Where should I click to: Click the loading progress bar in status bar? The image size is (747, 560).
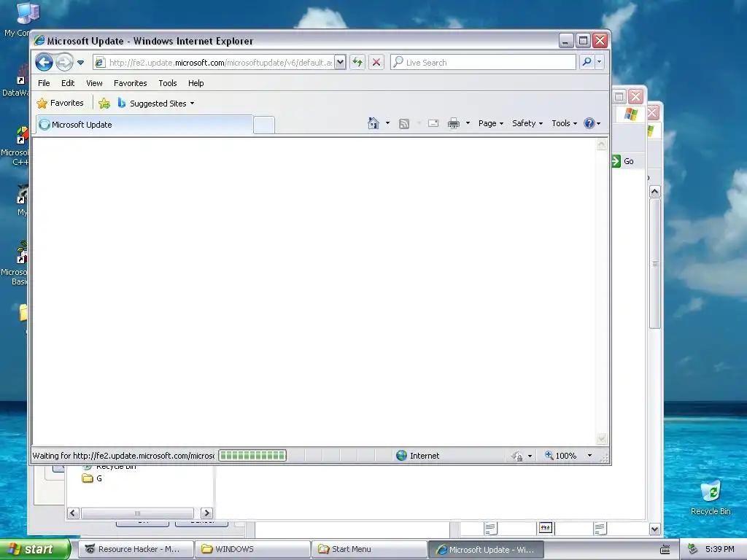coord(252,456)
